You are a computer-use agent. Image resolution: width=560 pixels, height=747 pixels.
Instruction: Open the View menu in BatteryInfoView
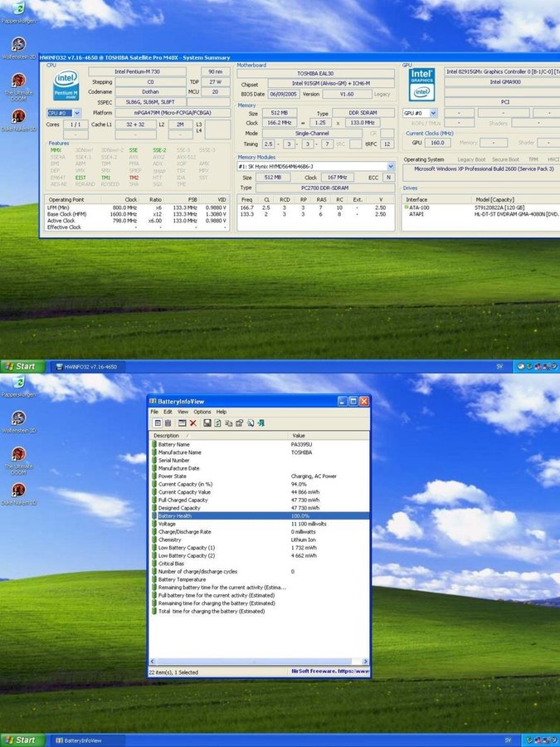click(183, 412)
